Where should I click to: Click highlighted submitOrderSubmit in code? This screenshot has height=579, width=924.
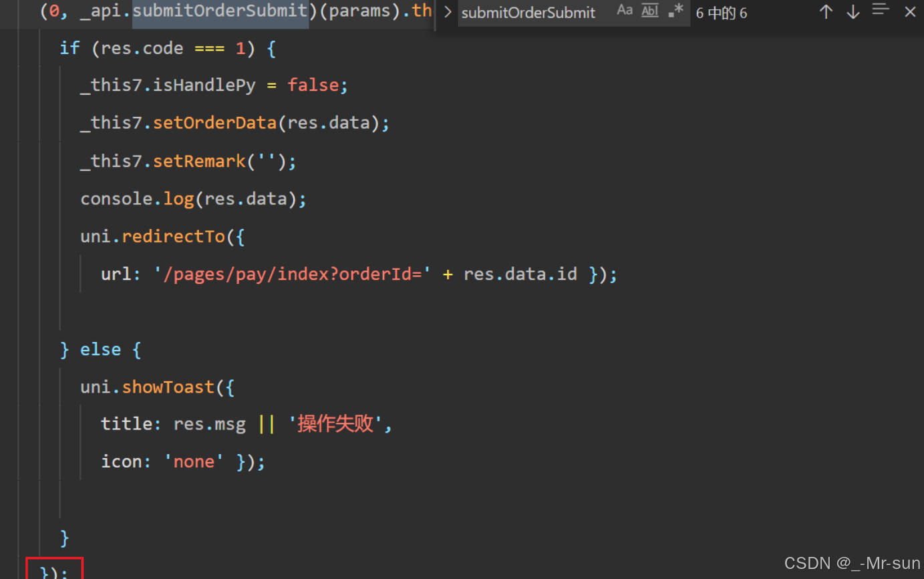pyautogui.click(x=220, y=11)
